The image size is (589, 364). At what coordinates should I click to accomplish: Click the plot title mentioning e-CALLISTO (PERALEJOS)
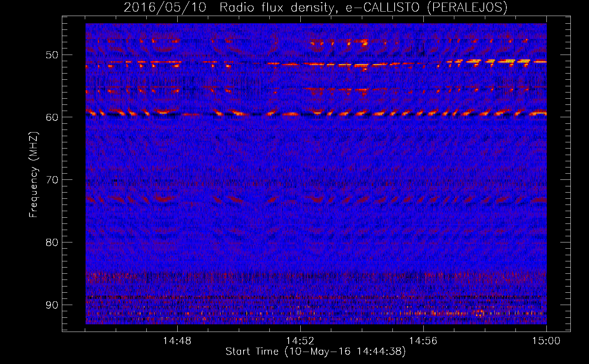click(315, 7)
